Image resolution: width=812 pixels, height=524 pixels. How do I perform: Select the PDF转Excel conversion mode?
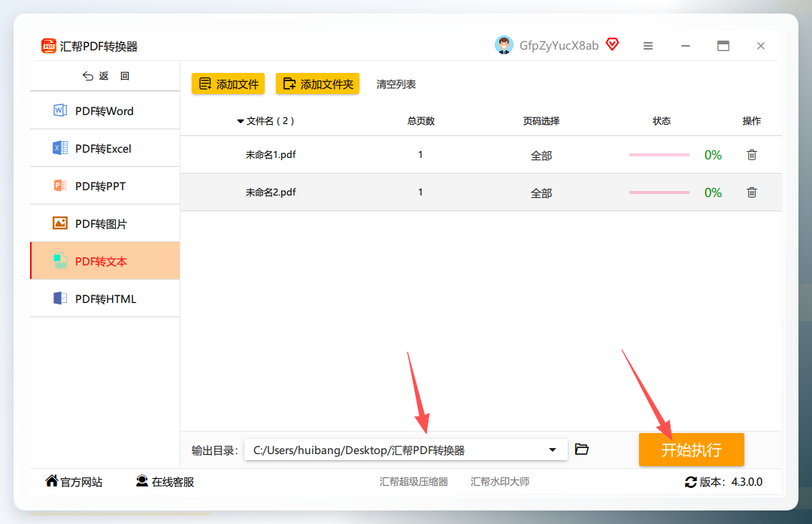point(105,149)
